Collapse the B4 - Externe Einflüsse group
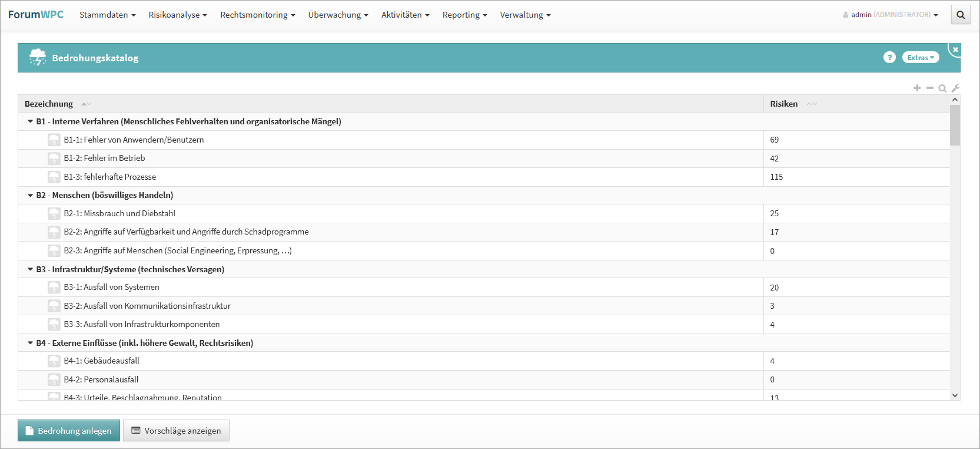 point(31,343)
